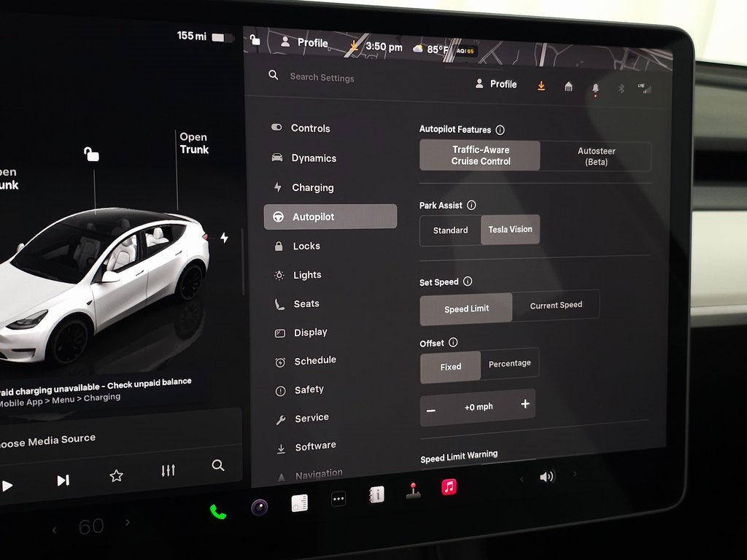Image resolution: width=747 pixels, height=560 pixels.
Task: Open Profile in the top status bar
Action: 304,42
